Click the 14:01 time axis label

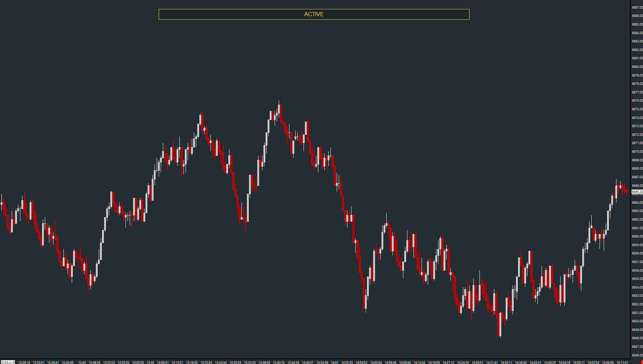point(335,362)
